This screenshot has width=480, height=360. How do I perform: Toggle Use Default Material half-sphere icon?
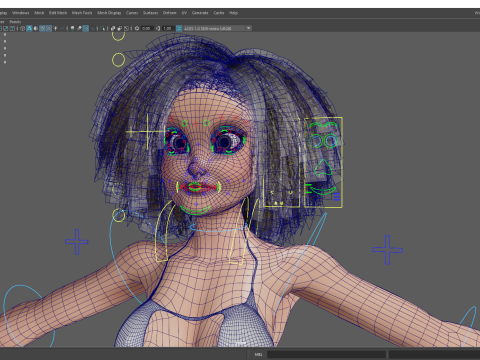36,28
